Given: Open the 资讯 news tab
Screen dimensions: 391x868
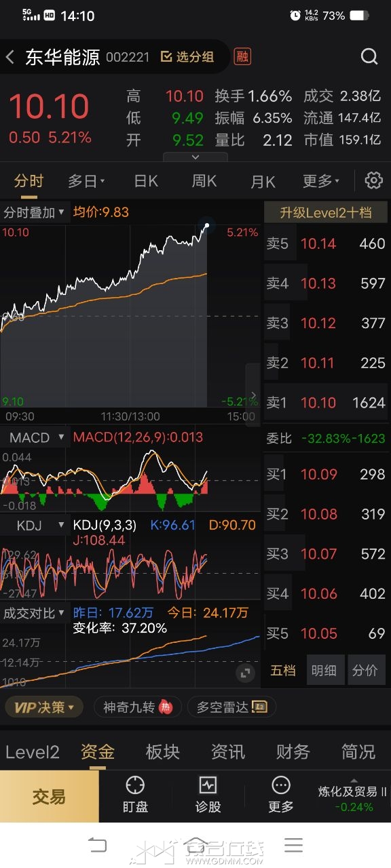Looking at the screenshot, I should [x=227, y=751].
